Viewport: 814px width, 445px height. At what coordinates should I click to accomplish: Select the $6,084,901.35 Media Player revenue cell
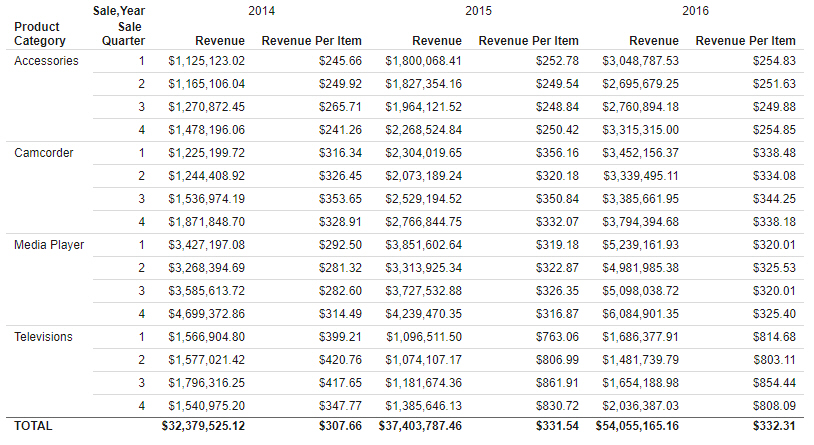tap(641, 314)
